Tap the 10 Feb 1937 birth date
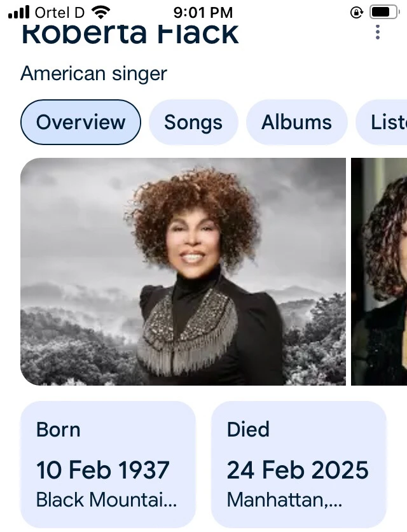This screenshot has height=532, width=407. point(103,470)
